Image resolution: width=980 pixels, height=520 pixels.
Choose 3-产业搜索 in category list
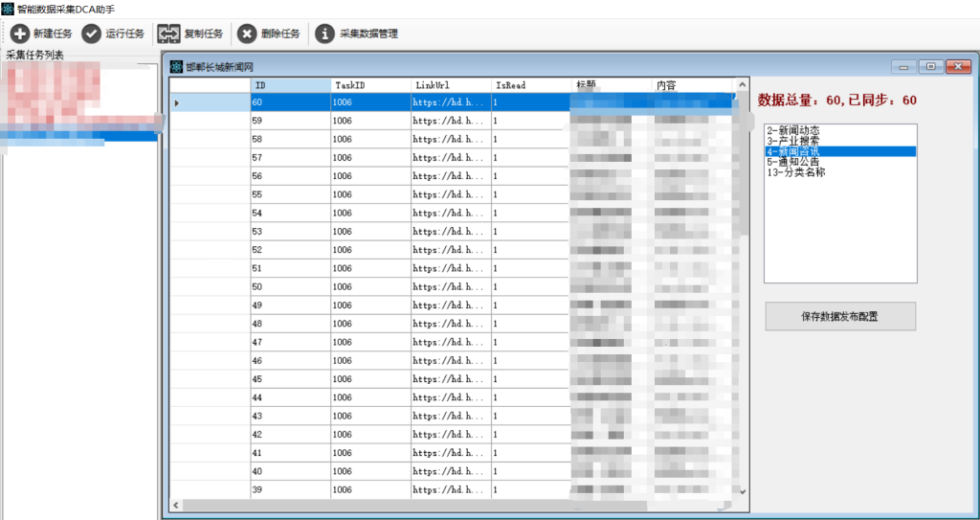click(793, 141)
